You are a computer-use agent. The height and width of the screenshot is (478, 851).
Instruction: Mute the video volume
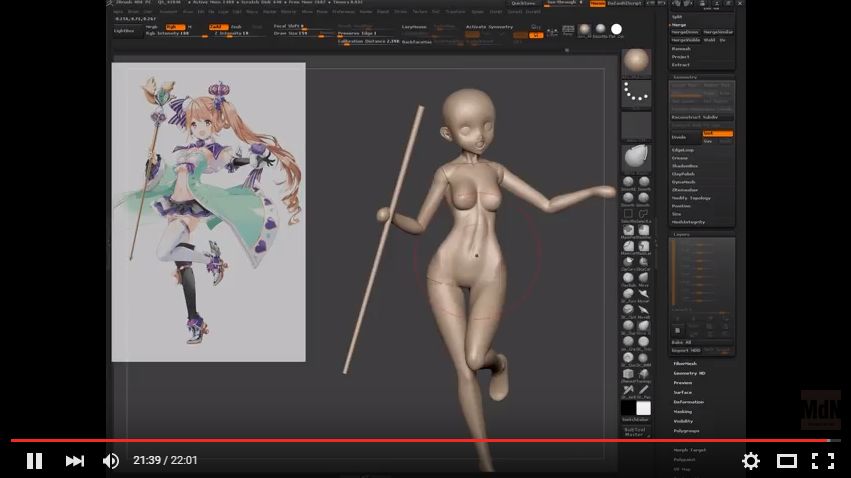pyautogui.click(x=111, y=461)
